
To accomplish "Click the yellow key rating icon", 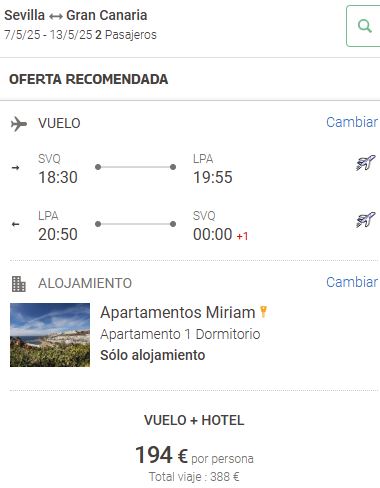I will point(263,312).
